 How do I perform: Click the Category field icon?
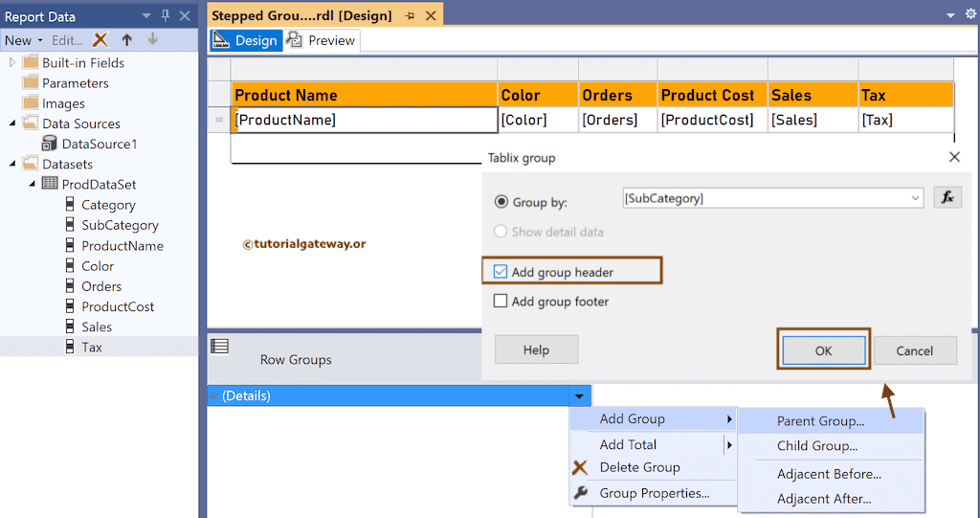[x=70, y=205]
